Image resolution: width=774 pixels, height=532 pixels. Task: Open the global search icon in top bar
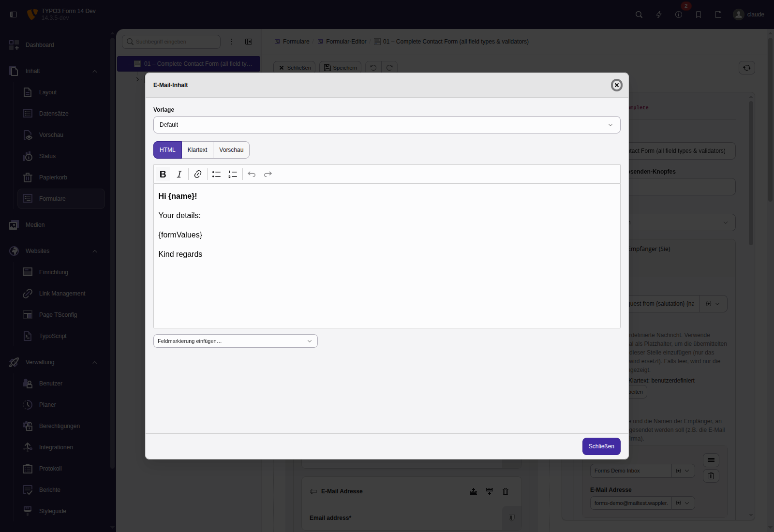639,15
